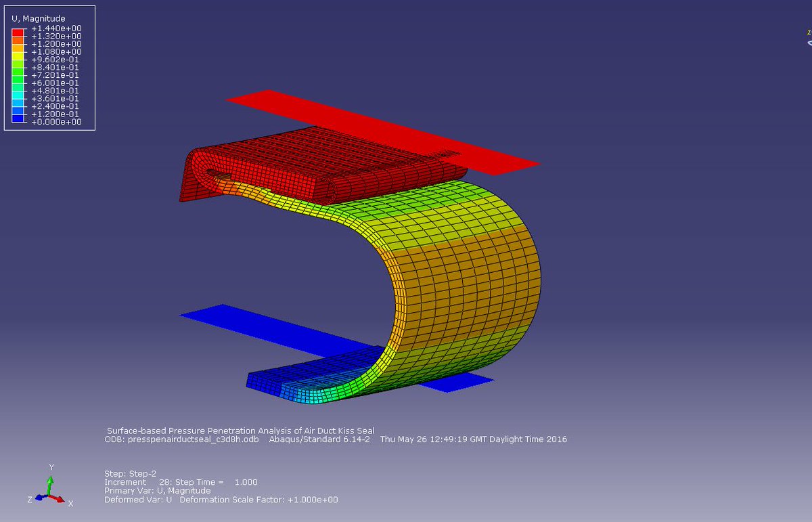Select the Z label beside the triad
This screenshot has height=522, width=812.
(29, 500)
